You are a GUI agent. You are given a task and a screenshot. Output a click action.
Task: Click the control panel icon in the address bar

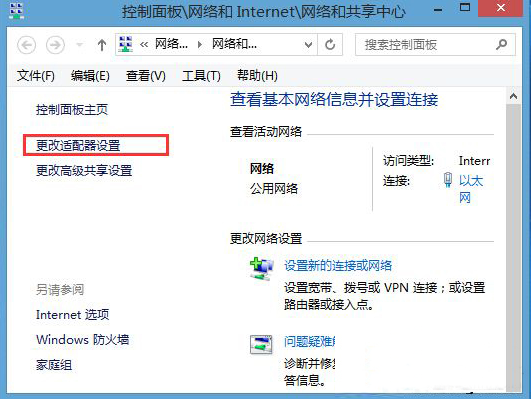(125, 44)
